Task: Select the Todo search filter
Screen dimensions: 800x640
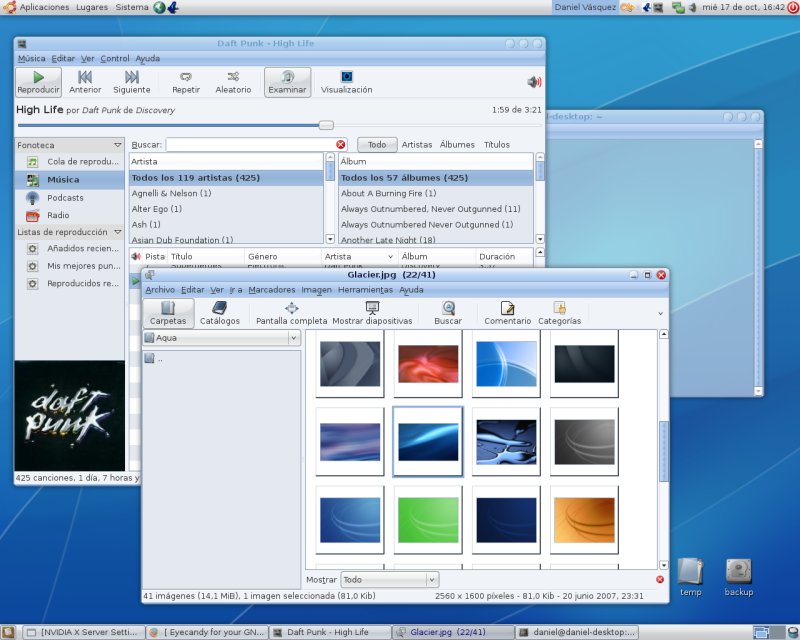Action: pyautogui.click(x=377, y=144)
